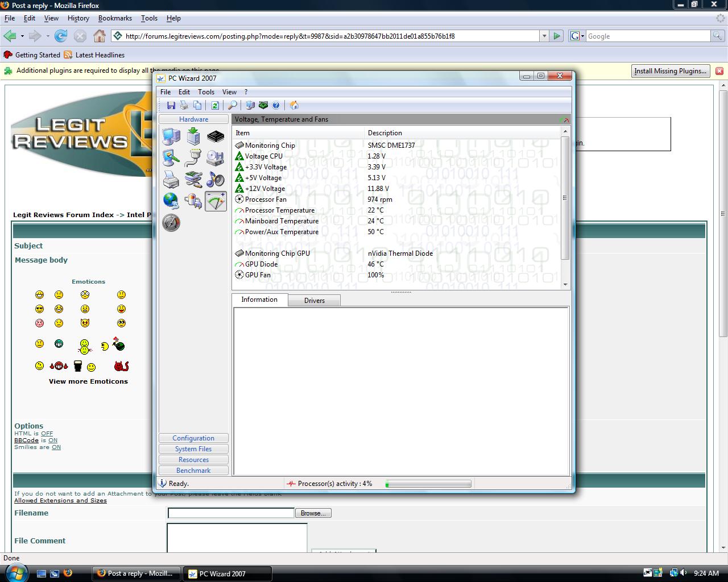This screenshot has height=582, width=728.
Task: Open the Network globe icon
Action: tap(171, 201)
